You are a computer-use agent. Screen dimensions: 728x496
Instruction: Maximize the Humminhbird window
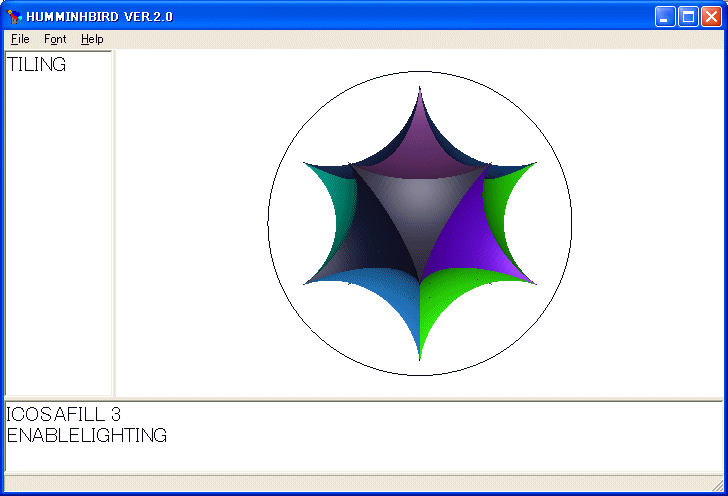688,17
